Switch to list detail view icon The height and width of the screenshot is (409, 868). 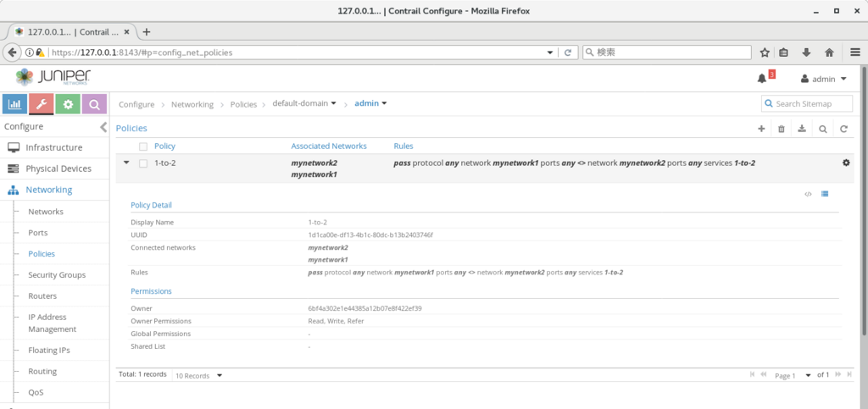coord(825,194)
